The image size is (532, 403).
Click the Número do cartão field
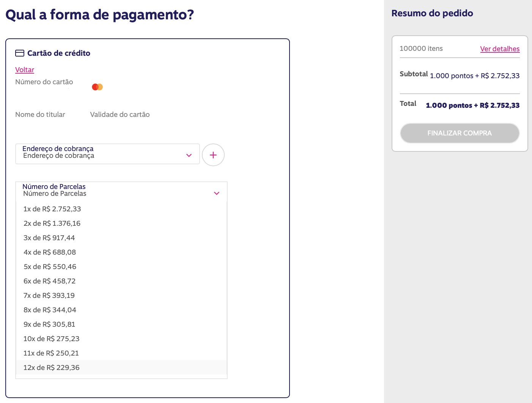(44, 82)
